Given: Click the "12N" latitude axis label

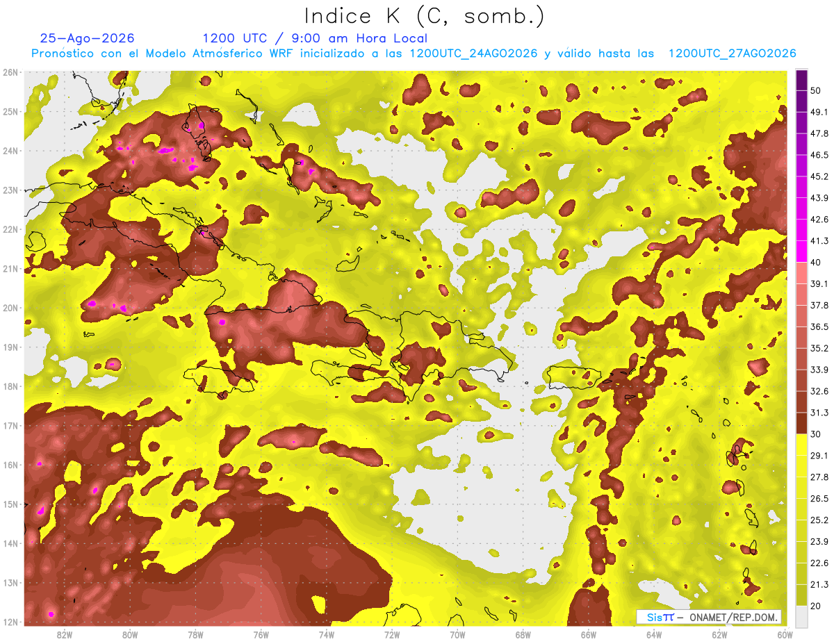Looking at the screenshot, I should click(x=10, y=622).
